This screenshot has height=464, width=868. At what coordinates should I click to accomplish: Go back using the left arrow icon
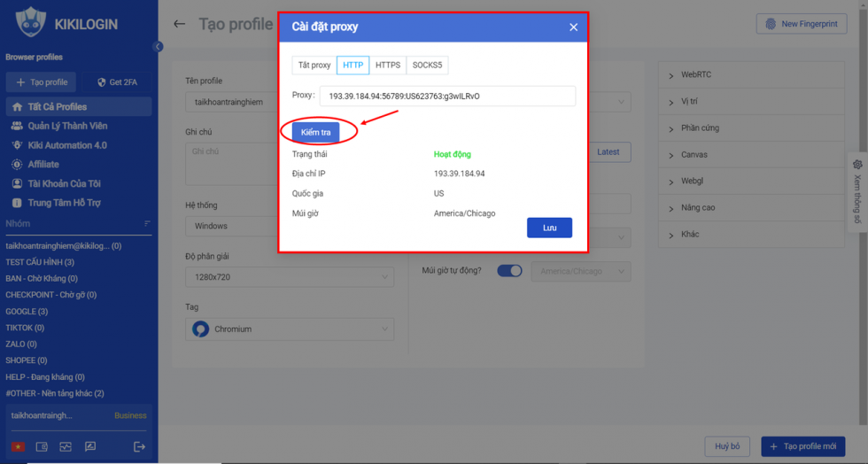click(x=179, y=24)
